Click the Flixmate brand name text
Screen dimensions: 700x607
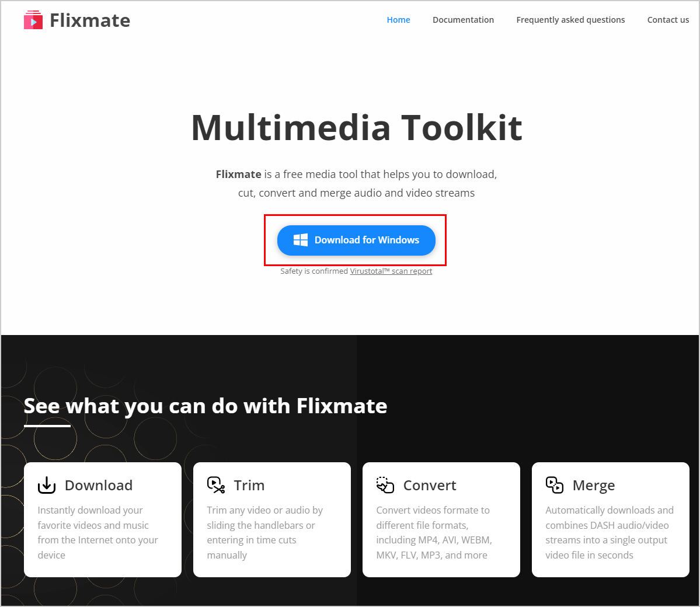pos(90,20)
